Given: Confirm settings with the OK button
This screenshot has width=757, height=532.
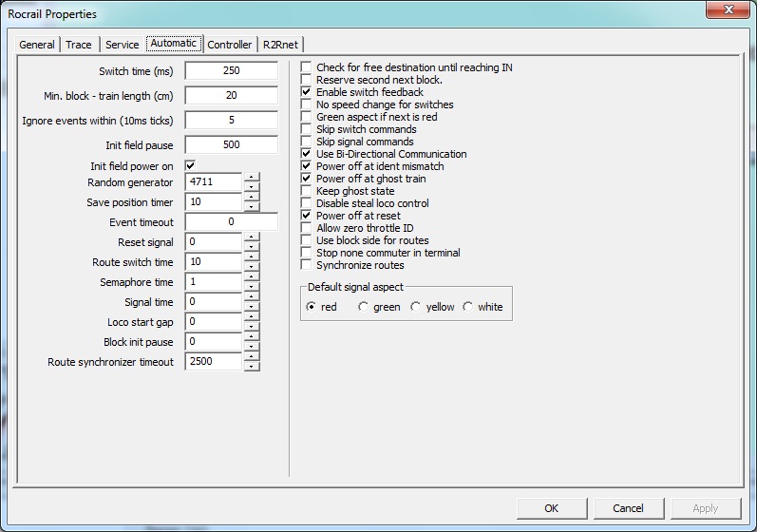Looking at the screenshot, I should [552, 508].
